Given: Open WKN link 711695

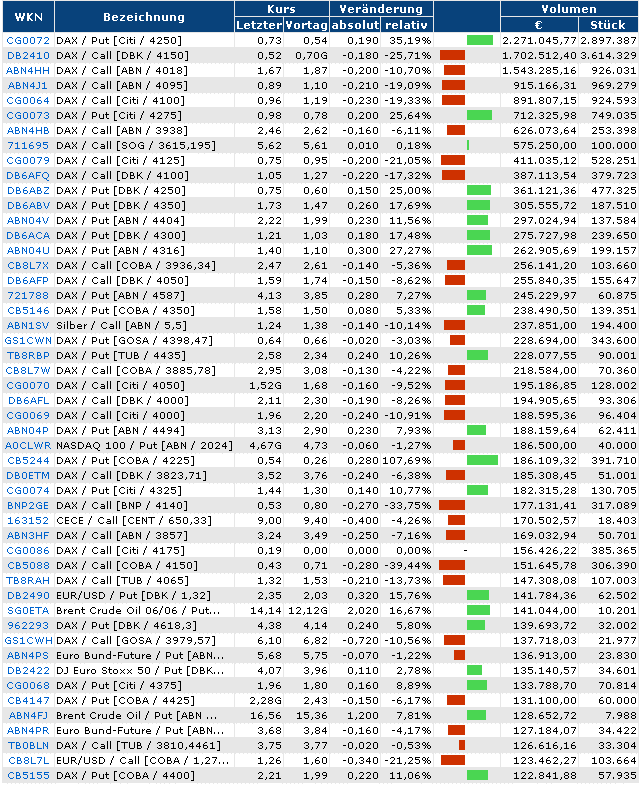Looking at the screenshot, I should (28, 146).
